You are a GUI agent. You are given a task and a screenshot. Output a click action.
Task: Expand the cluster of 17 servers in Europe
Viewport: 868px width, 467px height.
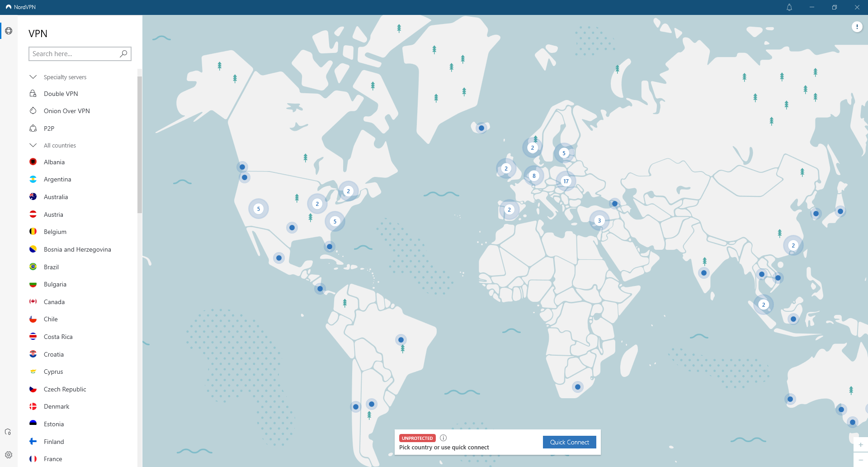click(566, 181)
